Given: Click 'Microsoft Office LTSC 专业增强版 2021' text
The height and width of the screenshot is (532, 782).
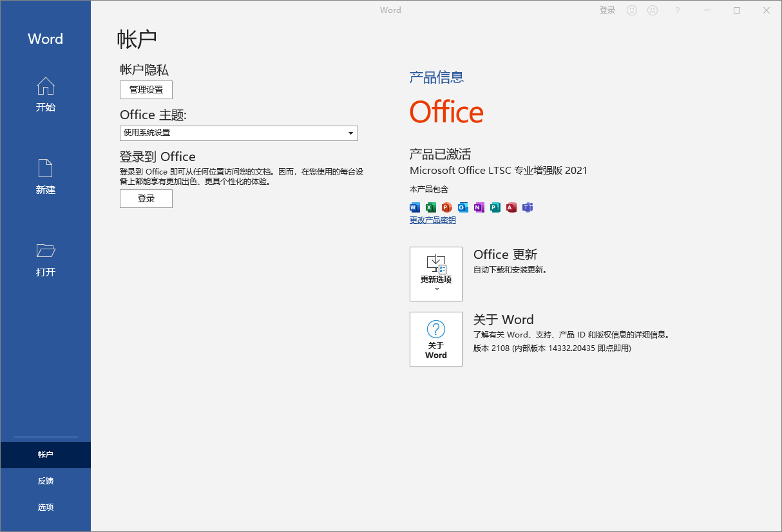Looking at the screenshot, I should pos(499,171).
